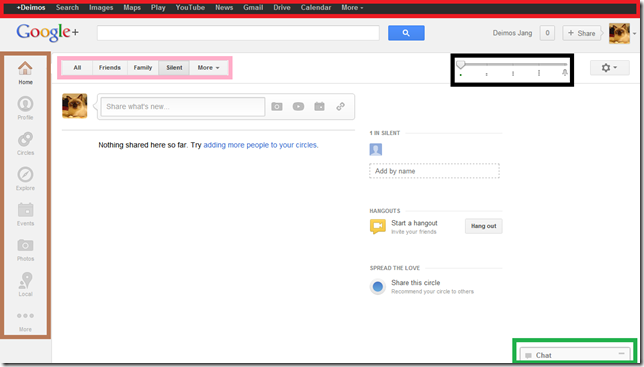Select the All stream tab
The height and width of the screenshot is (367, 644).
(x=77, y=68)
